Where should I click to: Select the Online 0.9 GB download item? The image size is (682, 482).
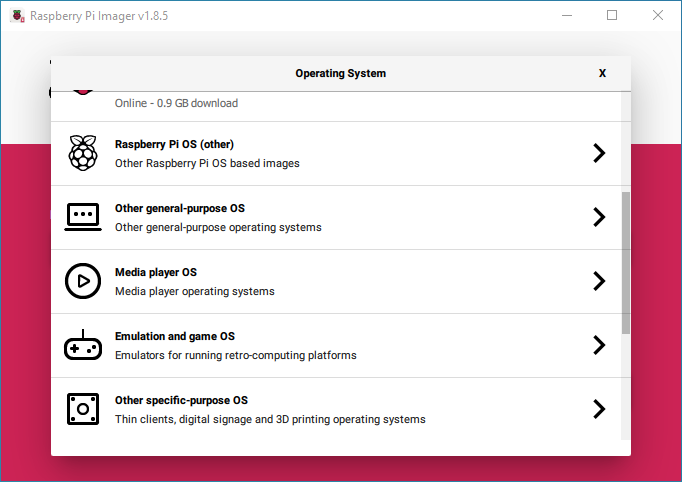point(336,107)
